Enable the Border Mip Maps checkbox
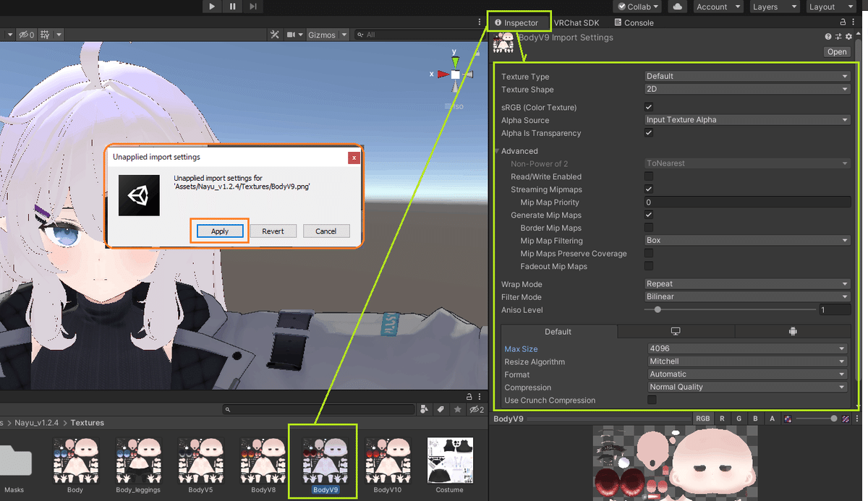 (649, 228)
